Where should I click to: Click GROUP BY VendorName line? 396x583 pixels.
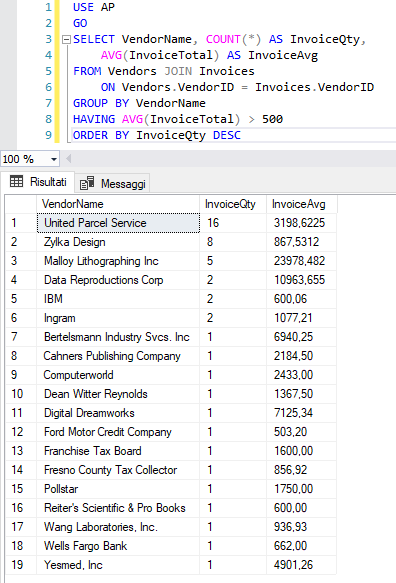pyautogui.click(x=139, y=103)
